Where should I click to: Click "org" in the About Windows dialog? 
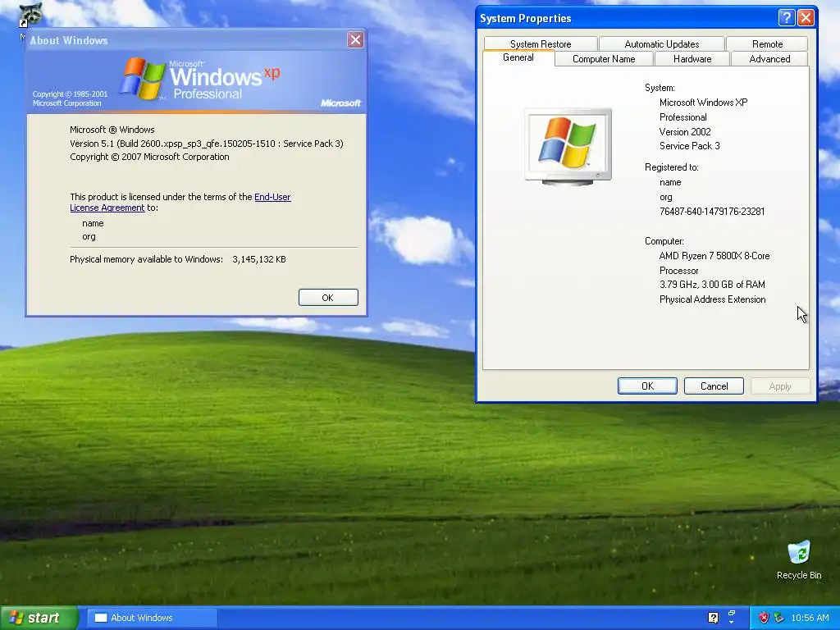pos(89,237)
